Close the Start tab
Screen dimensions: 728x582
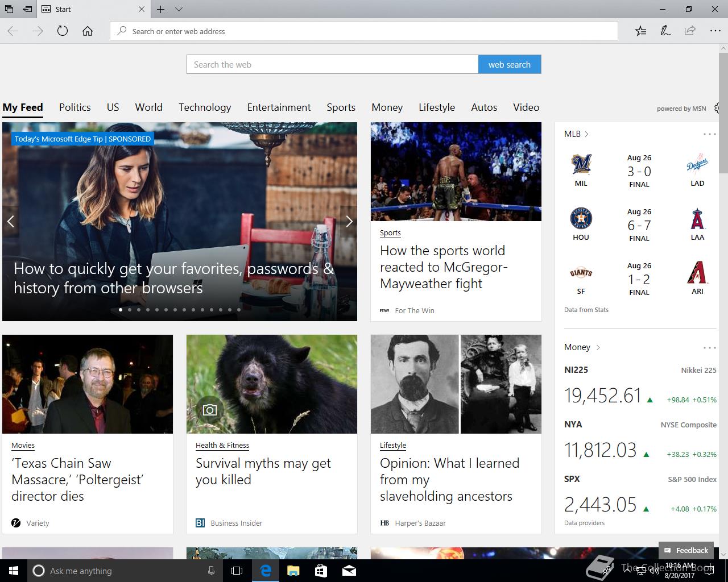[142, 9]
